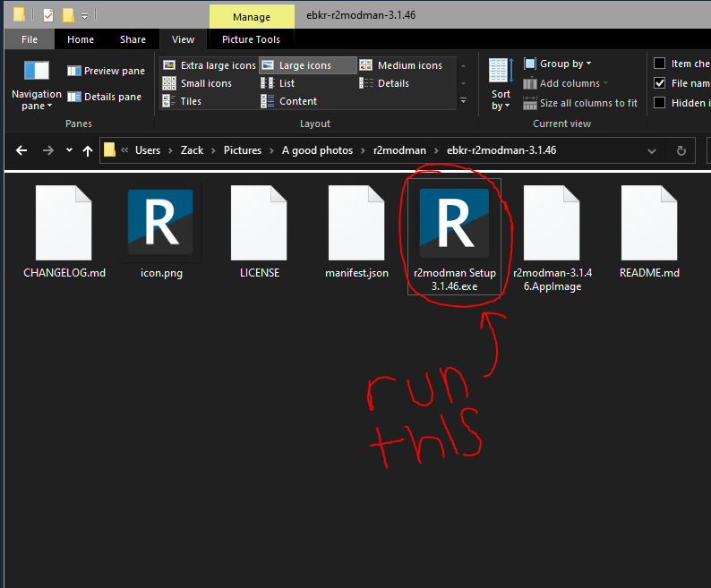Screen dimensions: 711x588
Task: Navigate to r2modman in breadcrumb
Action: (399, 150)
